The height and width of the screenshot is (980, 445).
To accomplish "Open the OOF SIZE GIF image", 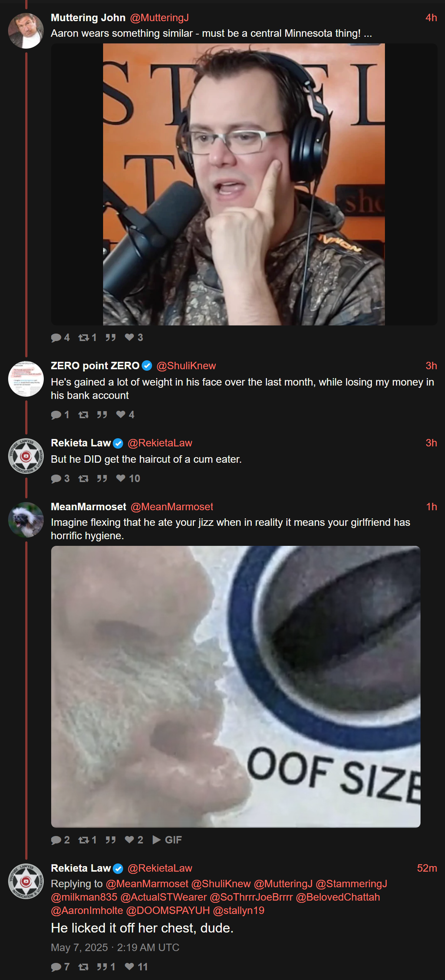I will tap(236, 687).
